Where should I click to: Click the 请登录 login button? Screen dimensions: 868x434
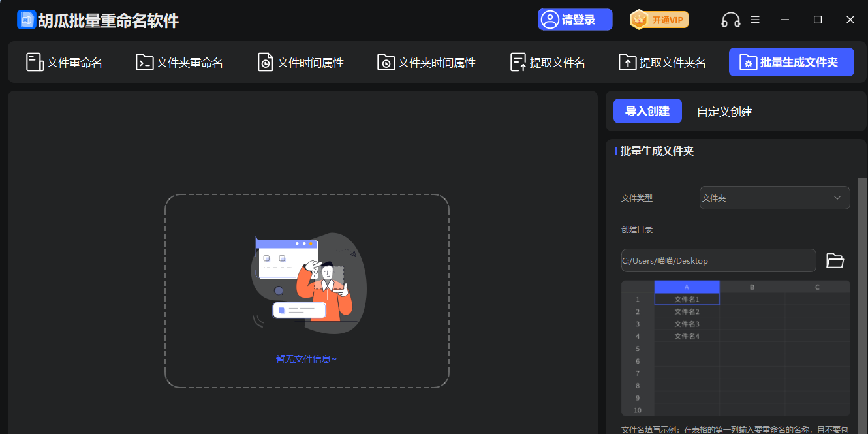pyautogui.click(x=575, y=20)
